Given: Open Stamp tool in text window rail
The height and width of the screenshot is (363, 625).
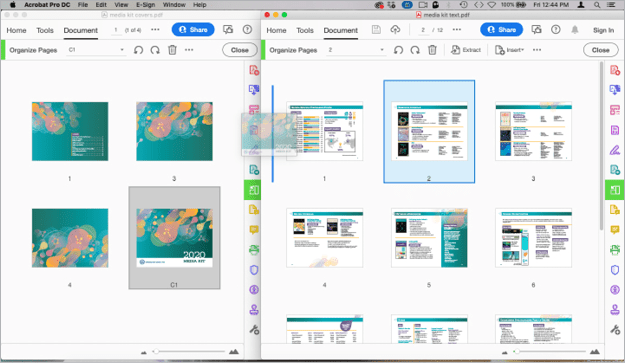Looking at the screenshot, I should pyautogui.click(x=615, y=310).
